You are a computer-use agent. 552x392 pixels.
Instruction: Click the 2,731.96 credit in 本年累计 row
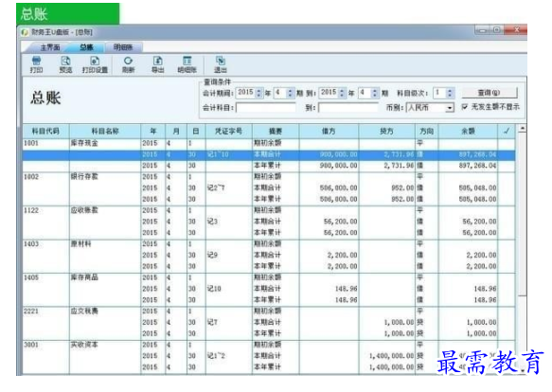coord(399,166)
